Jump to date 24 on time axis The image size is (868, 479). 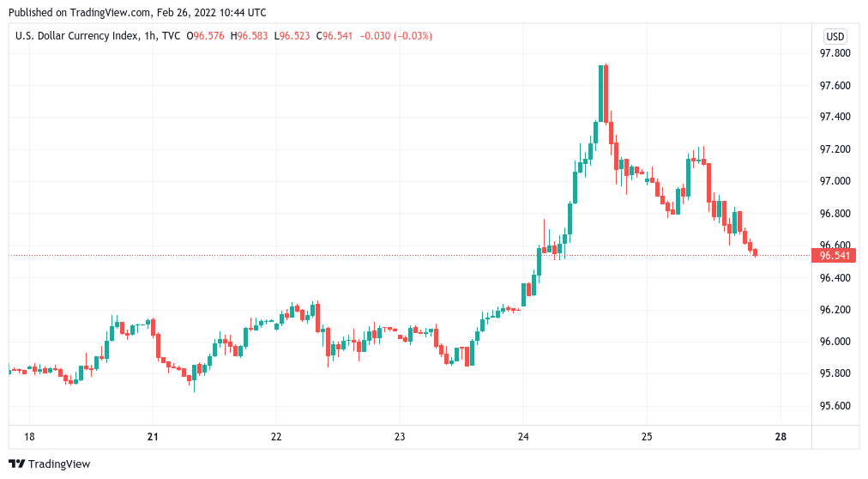point(523,437)
